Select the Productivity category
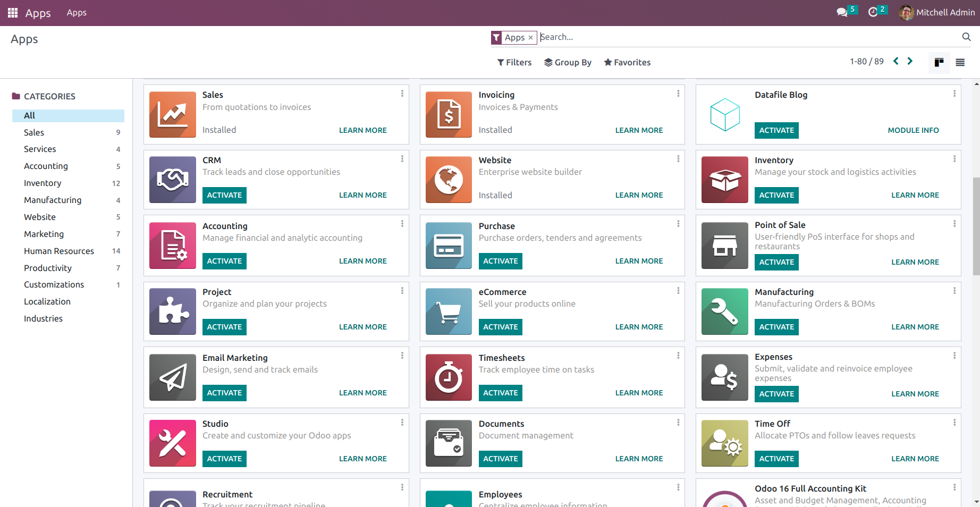 pos(68,268)
